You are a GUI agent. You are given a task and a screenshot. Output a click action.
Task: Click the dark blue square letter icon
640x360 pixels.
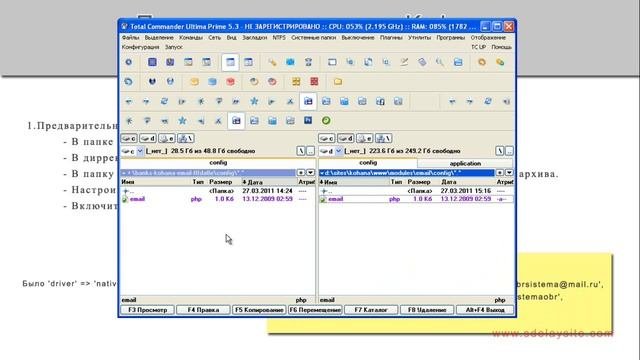pos(308,120)
